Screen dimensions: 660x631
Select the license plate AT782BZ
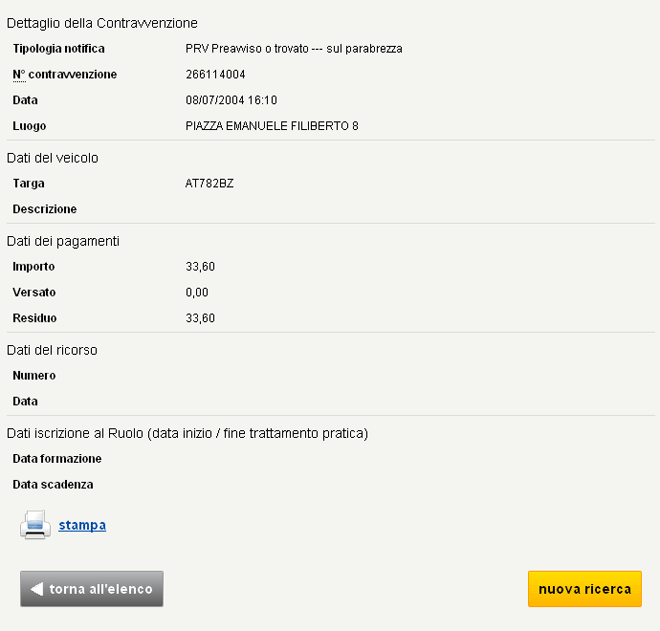click(x=210, y=184)
